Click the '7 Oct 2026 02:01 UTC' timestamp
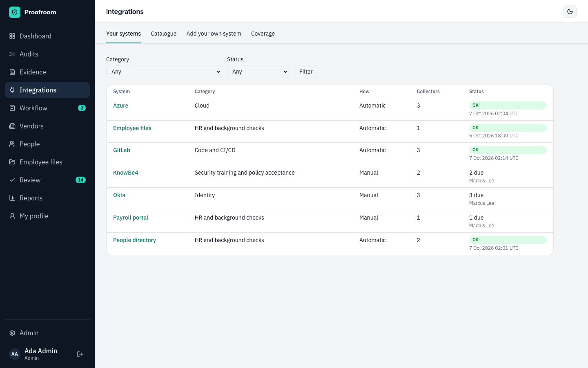Screen dimensions: 588x368 494,248
